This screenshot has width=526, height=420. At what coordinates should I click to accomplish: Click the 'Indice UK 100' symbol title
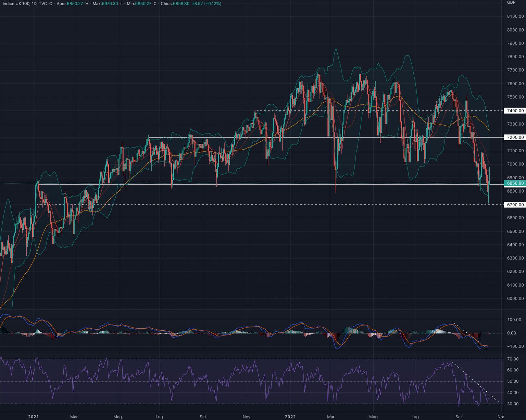click(16, 3)
